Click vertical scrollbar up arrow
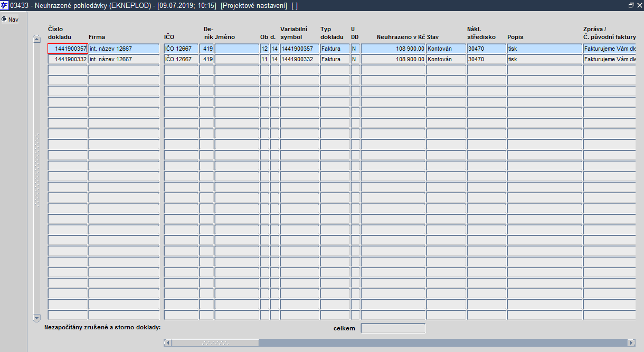Screen dimensions: 644x352 click(36, 39)
